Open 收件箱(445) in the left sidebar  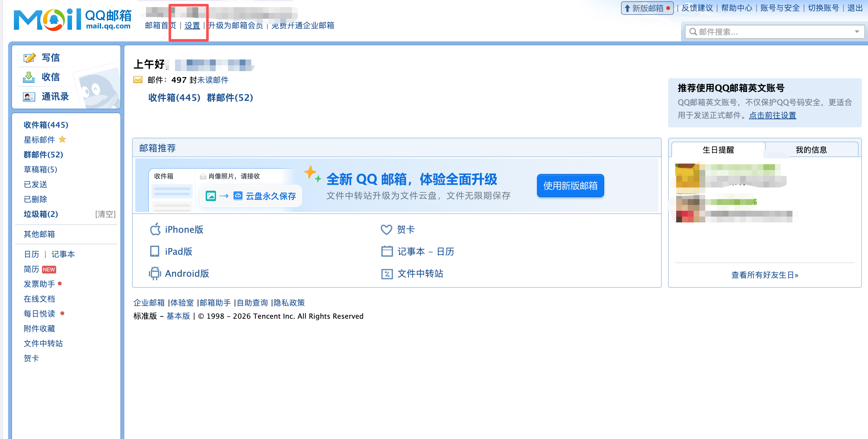point(46,125)
